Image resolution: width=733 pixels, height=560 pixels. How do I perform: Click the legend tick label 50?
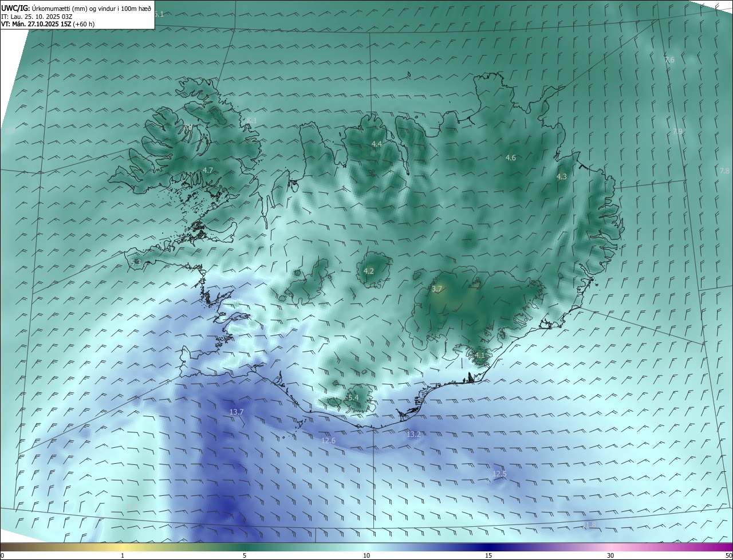pyautogui.click(x=728, y=555)
